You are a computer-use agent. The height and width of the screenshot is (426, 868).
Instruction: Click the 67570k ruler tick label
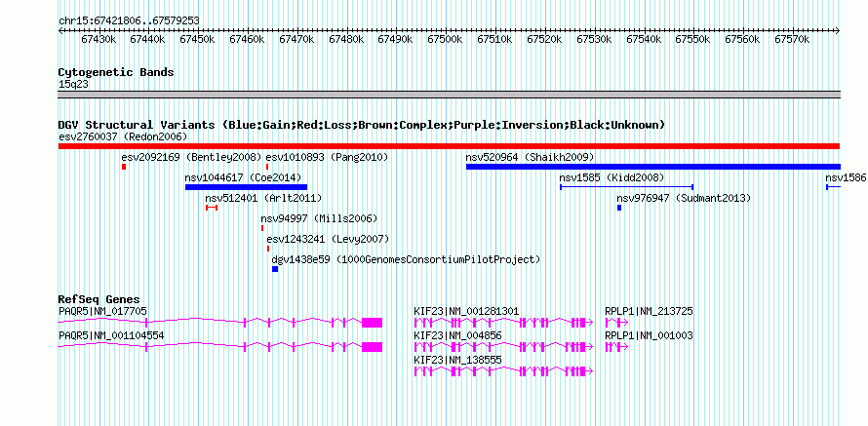coord(792,39)
